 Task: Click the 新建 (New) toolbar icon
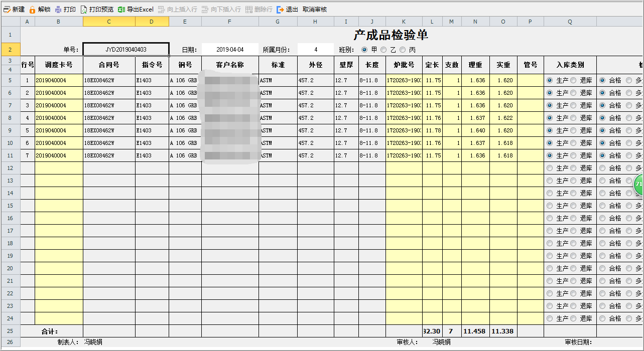pyautogui.click(x=7, y=10)
